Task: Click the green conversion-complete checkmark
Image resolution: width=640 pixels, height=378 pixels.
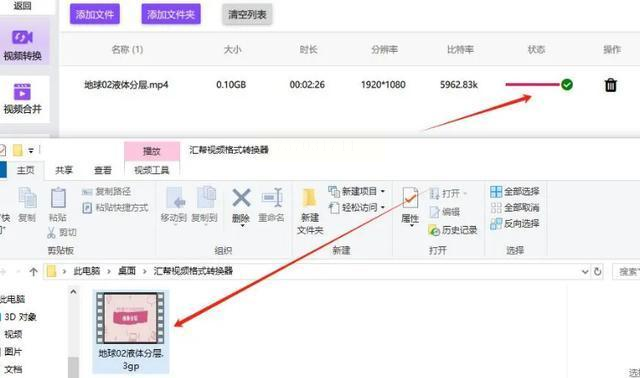Action: [x=567, y=84]
